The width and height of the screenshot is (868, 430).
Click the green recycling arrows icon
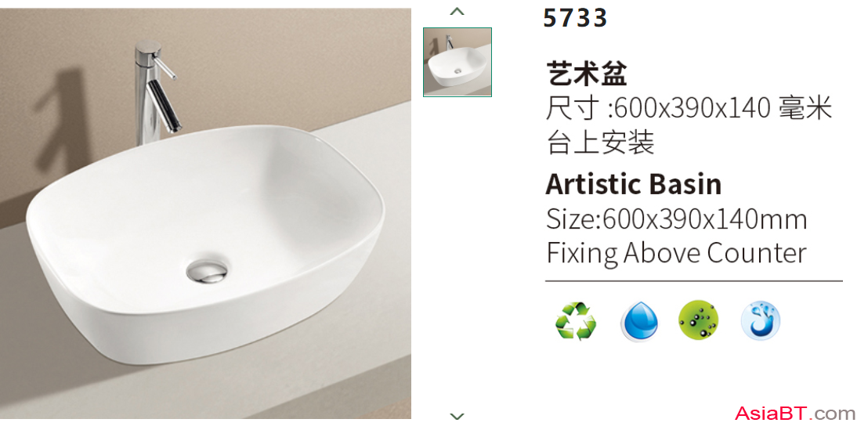[x=575, y=320]
